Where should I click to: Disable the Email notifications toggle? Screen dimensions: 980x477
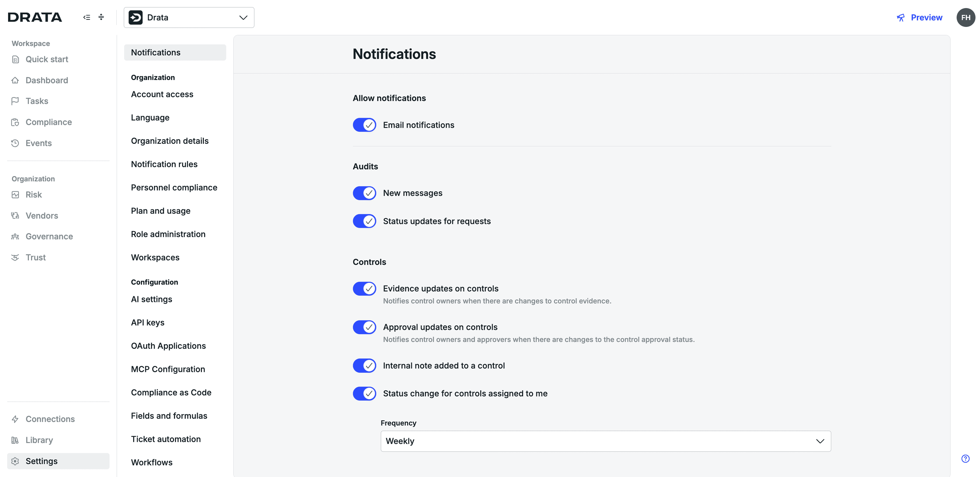point(364,125)
